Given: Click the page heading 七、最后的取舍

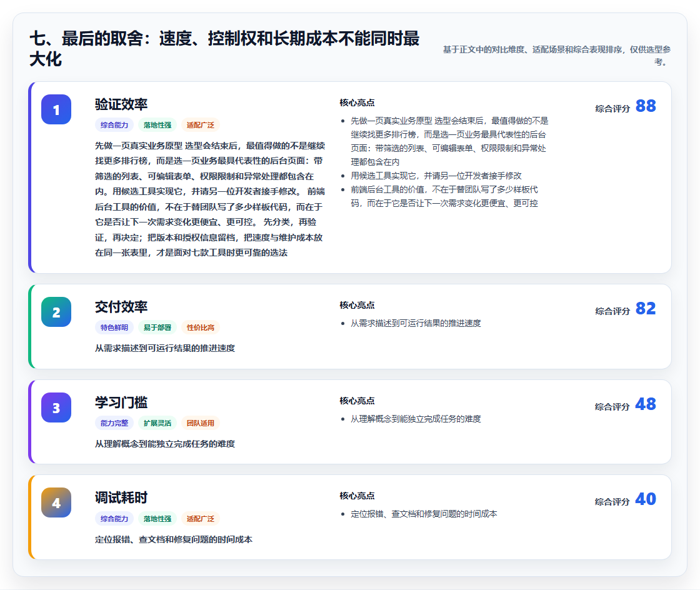Looking at the screenshot, I should point(224,49).
